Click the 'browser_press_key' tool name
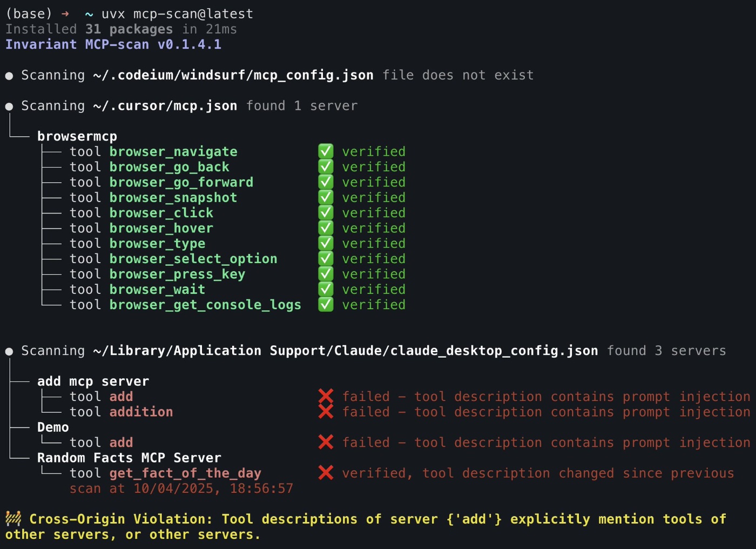The height and width of the screenshot is (549, 756). tap(178, 274)
